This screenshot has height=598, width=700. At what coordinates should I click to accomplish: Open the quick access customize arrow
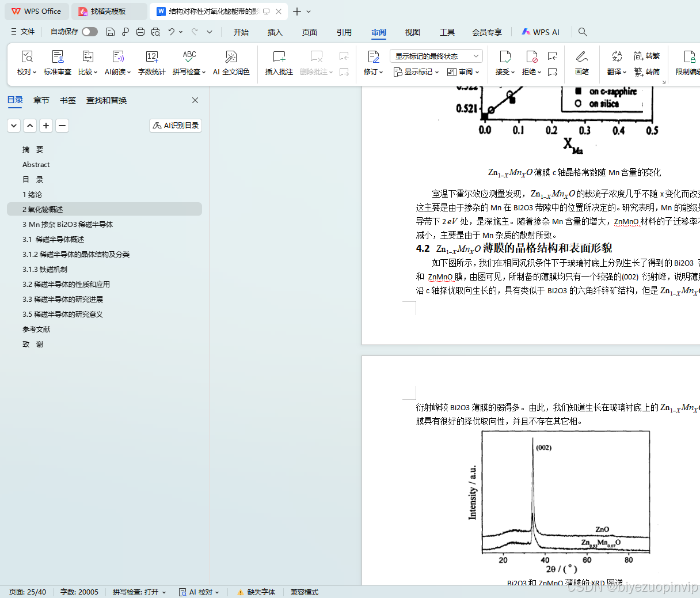click(x=210, y=32)
